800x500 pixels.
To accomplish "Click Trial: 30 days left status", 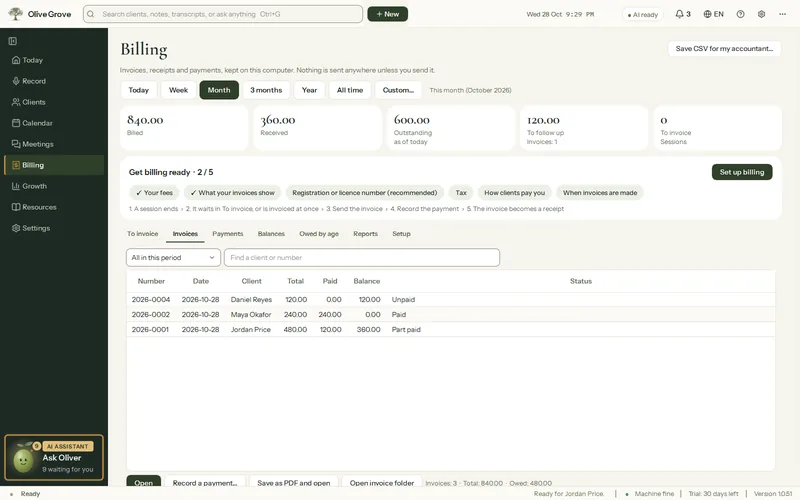I will (713, 494).
